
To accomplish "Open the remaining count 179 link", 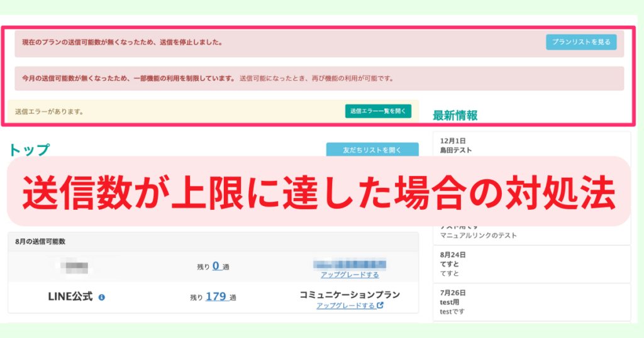I will pos(216,297).
